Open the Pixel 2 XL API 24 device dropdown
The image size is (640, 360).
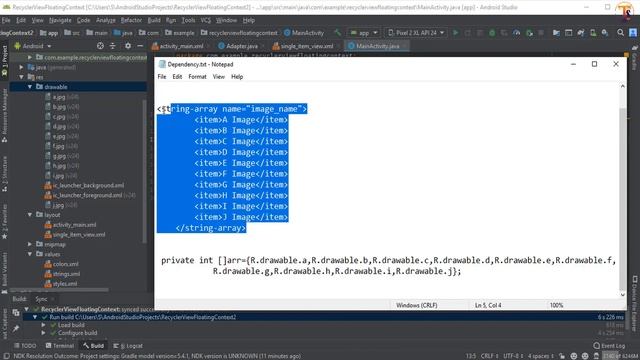click(416, 33)
